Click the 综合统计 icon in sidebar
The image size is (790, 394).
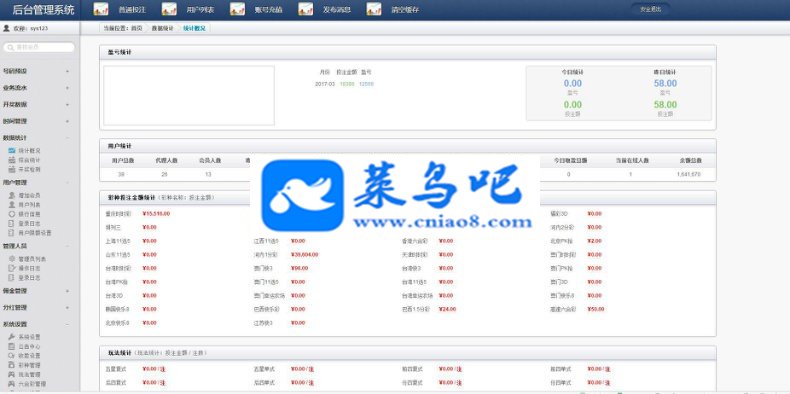(12, 160)
